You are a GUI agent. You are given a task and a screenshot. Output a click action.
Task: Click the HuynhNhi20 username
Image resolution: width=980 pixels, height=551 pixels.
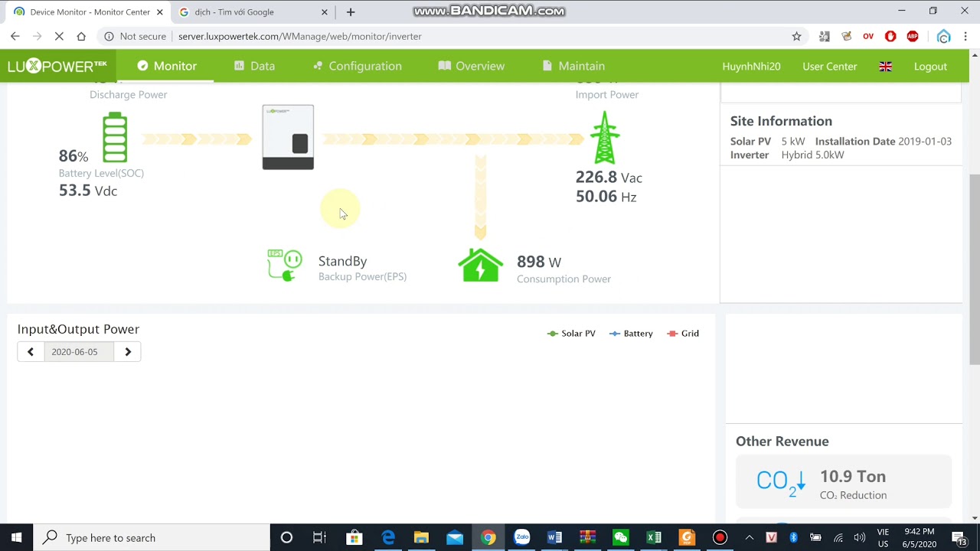(x=751, y=67)
